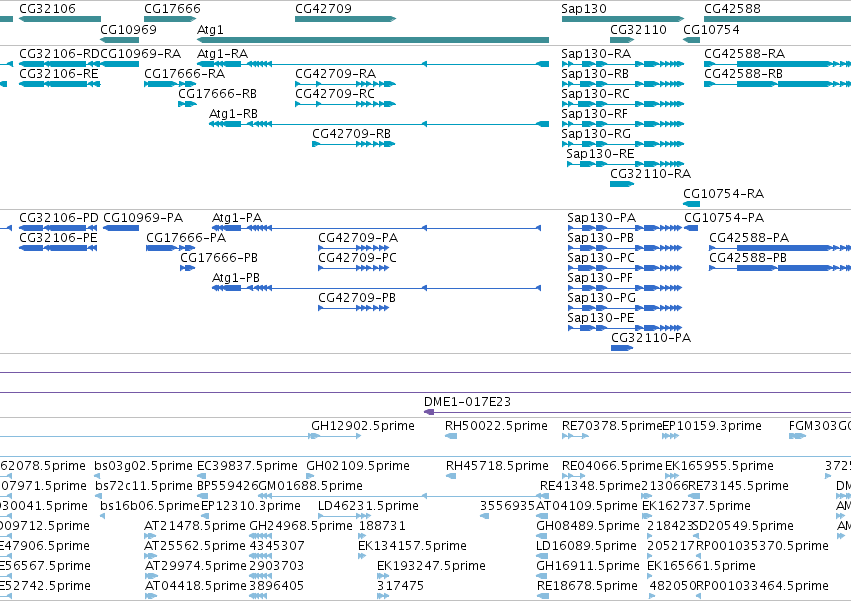Image resolution: width=851 pixels, height=601 pixels.
Task: Select the Atg1 gene bar
Action: 373,40
